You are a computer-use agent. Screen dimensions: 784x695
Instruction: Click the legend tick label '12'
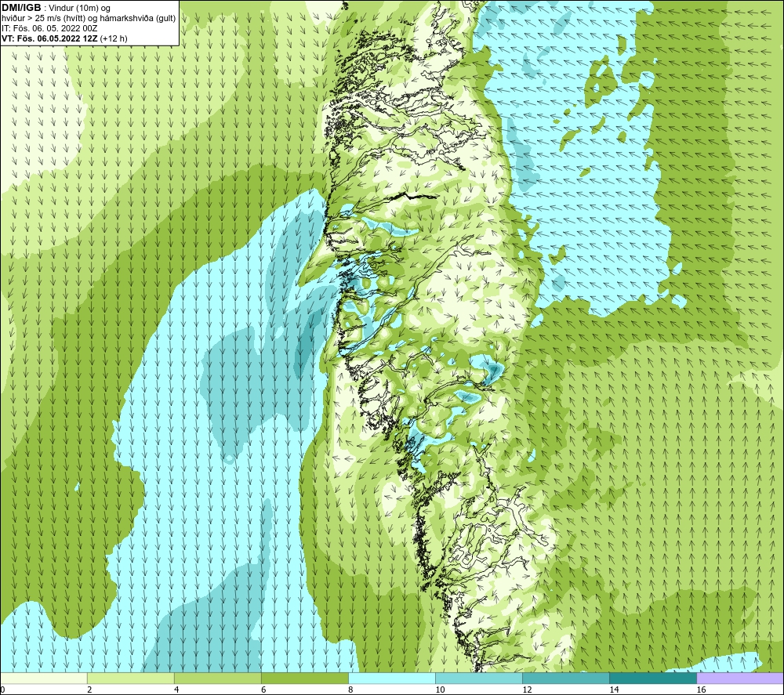(x=527, y=690)
